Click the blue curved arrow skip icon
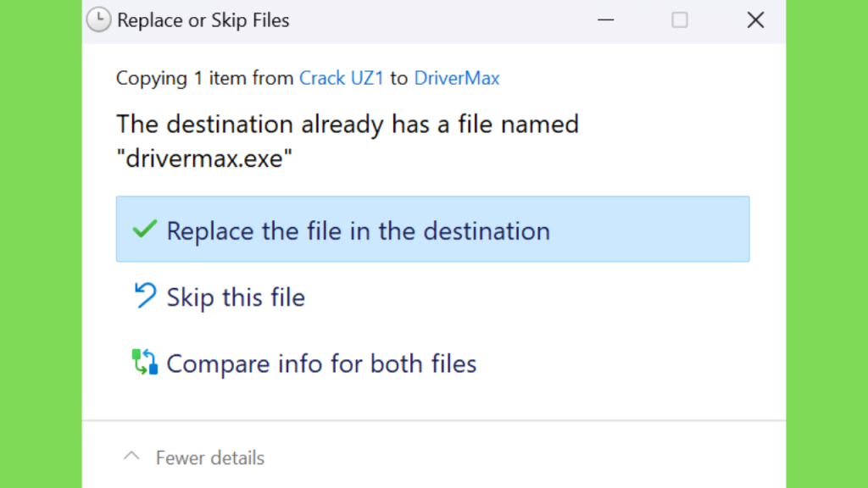Image resolution: width=868 pixels, height=488 pixels. pos(145,295)
